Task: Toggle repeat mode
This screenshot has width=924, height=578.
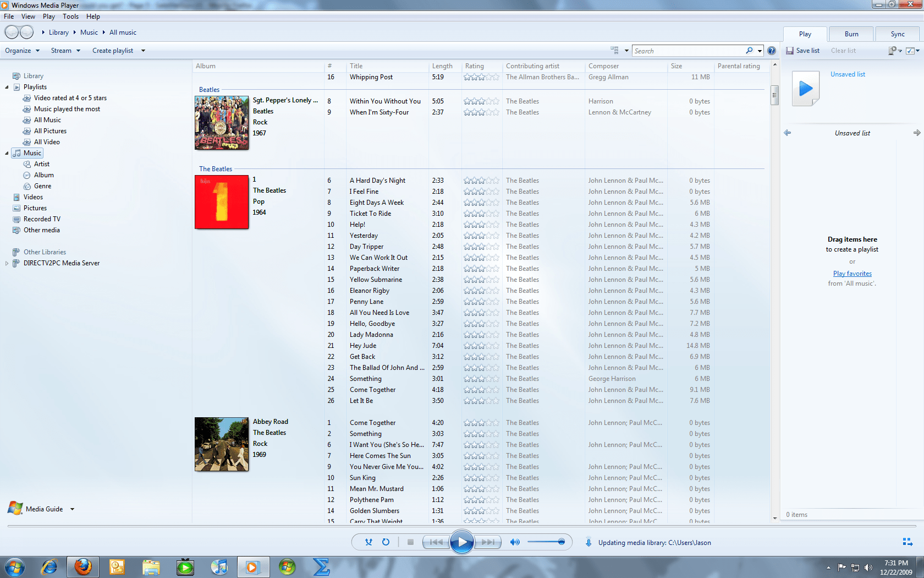Action: (386, 542)
